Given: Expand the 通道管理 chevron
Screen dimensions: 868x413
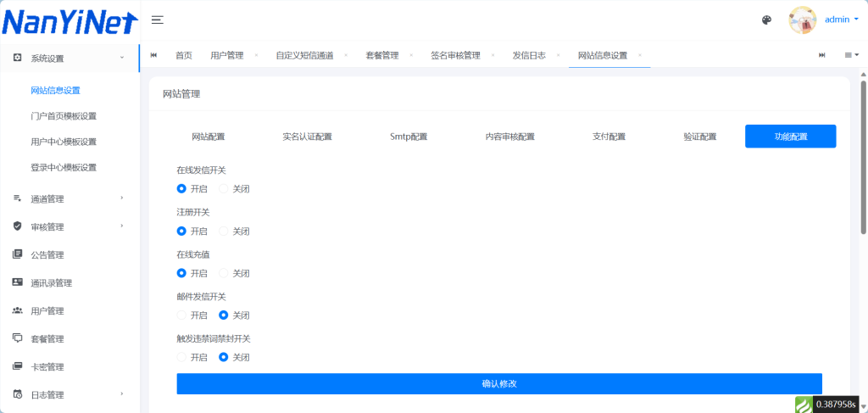Looking at the screenshot, I should pyautogui.click(x=122, y=198).
